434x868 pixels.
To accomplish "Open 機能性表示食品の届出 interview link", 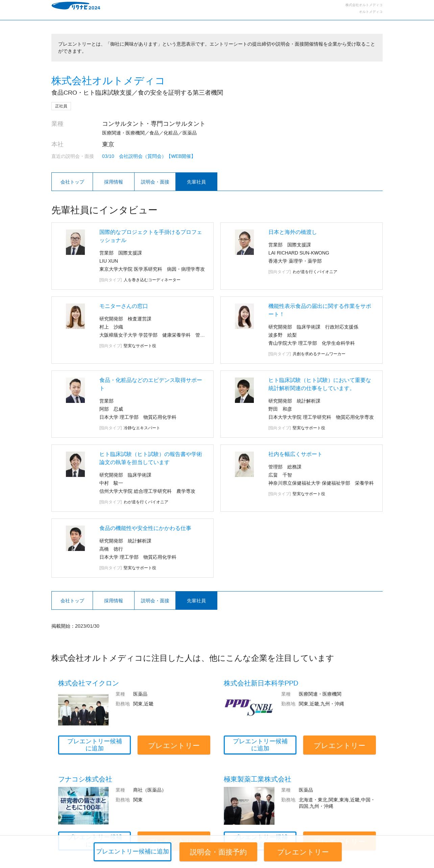I will click(x=320, y=310).
